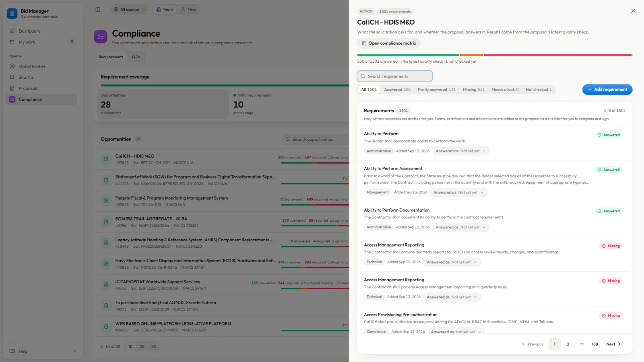Click the purple Compliance page icon
644x362 pixels.
[101, 37]
